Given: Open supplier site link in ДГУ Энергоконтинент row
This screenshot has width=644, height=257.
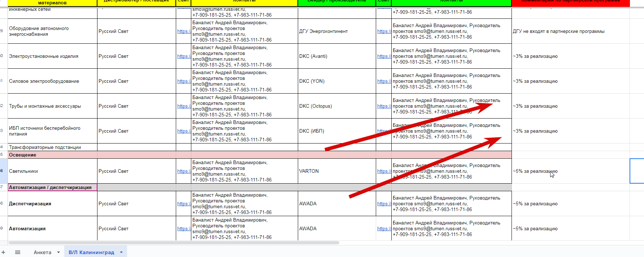Looking at the screenshot, I should pyautogui.click(x=184, y=31).
